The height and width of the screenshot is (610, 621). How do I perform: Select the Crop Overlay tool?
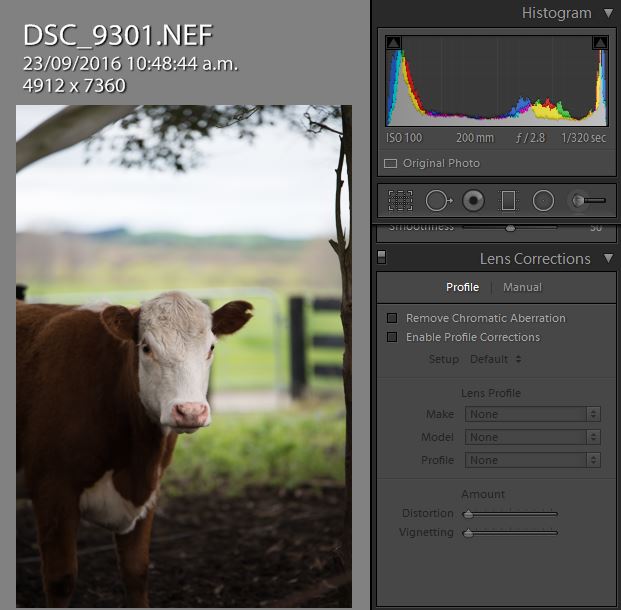point(400,200)
